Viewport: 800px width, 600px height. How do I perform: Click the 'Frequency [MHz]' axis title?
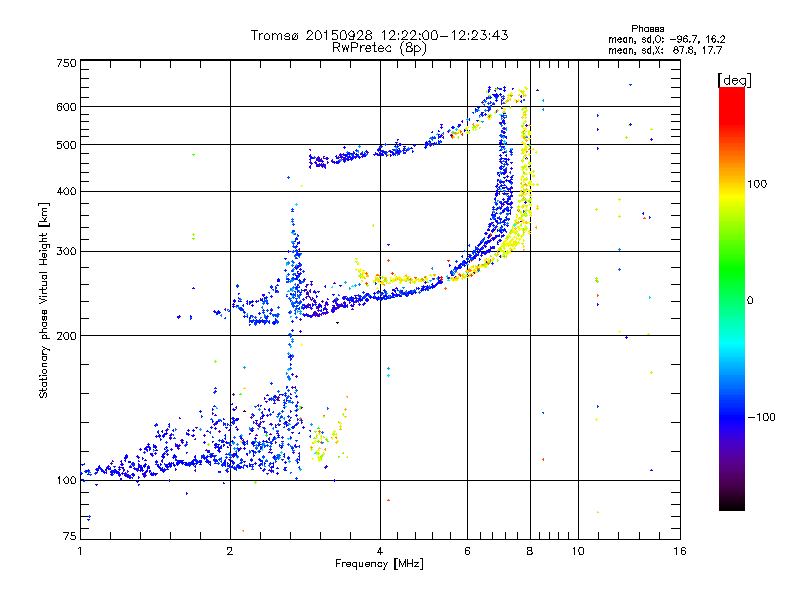[x=379, y=564]
